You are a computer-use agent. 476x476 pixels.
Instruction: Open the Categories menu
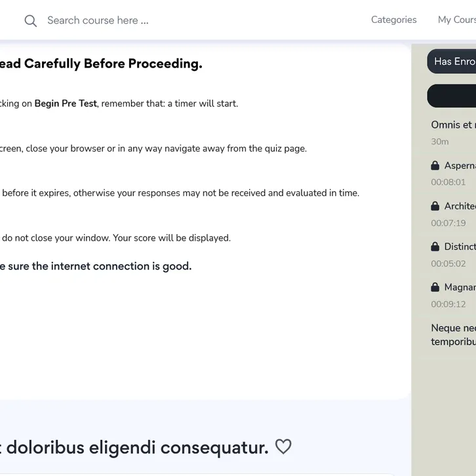(x=393, y=20)
